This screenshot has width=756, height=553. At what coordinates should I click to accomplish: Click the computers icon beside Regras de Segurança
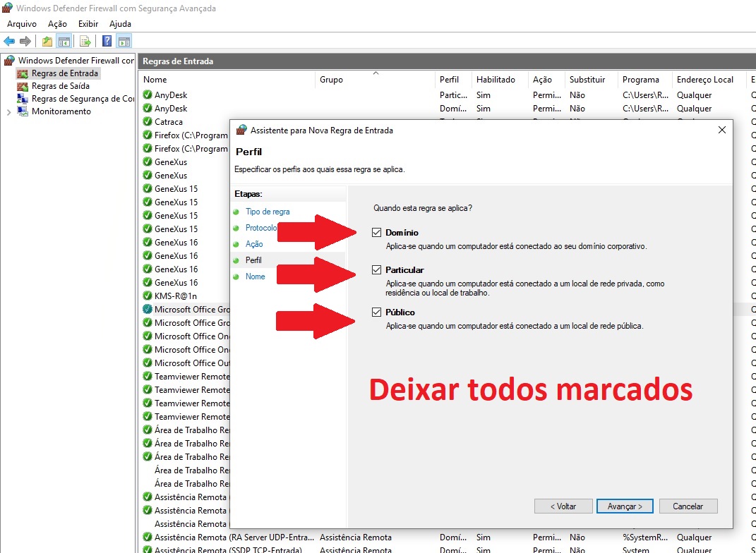(x=23, y=99)
